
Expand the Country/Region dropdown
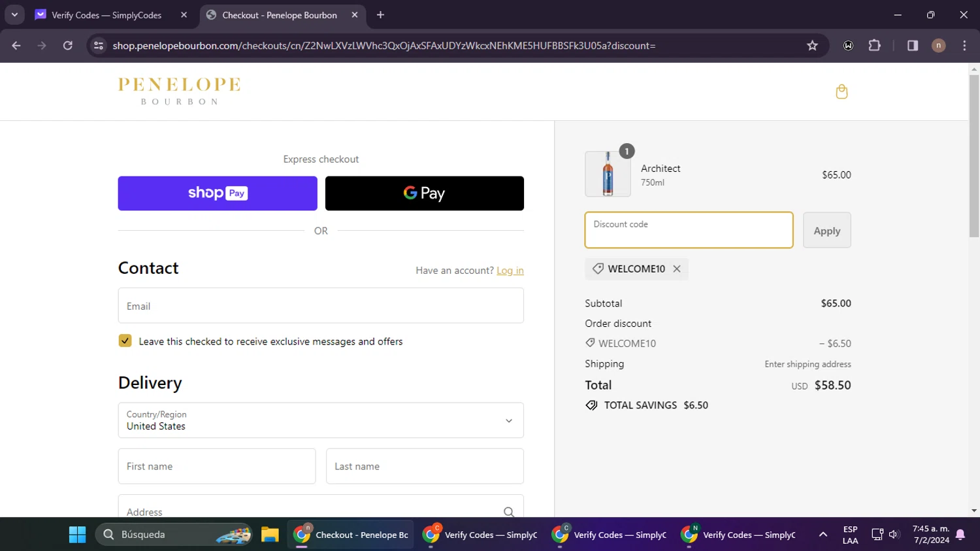tap(321, 420)
